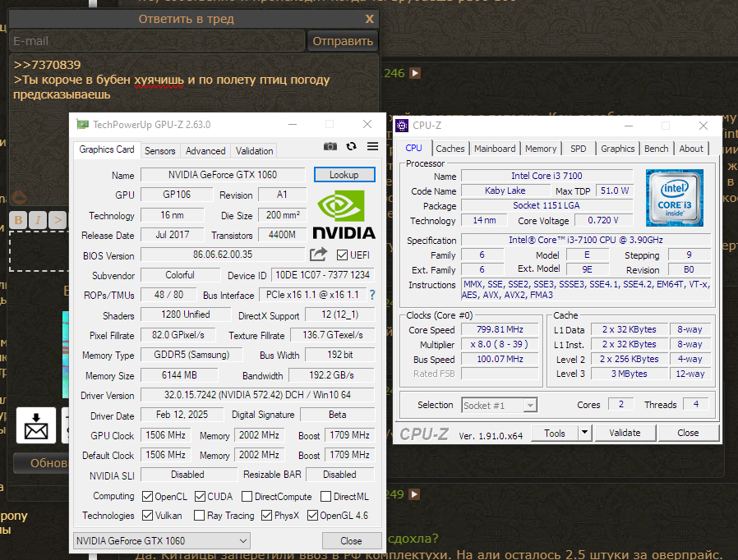
Task: Apply bold formatting with B button
Action: 18,219
